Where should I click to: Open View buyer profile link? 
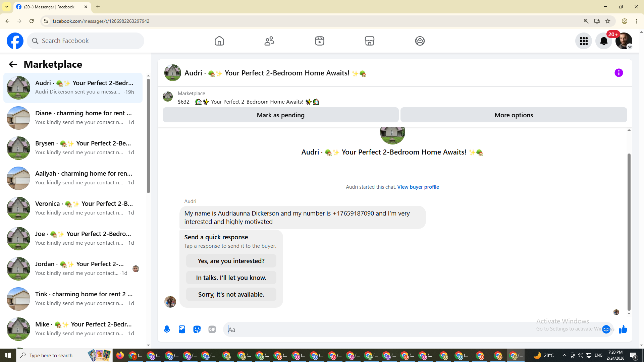click(418, 187)
